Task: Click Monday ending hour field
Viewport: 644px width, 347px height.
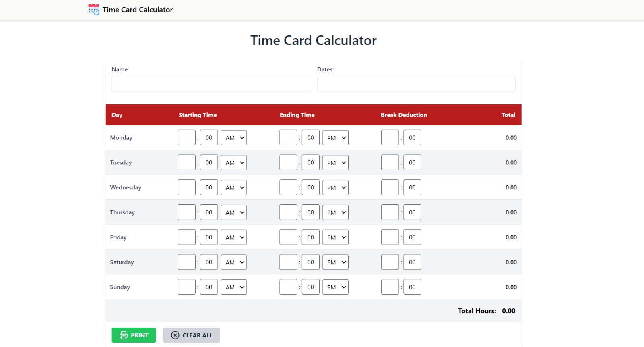Action: click(289, 138)
